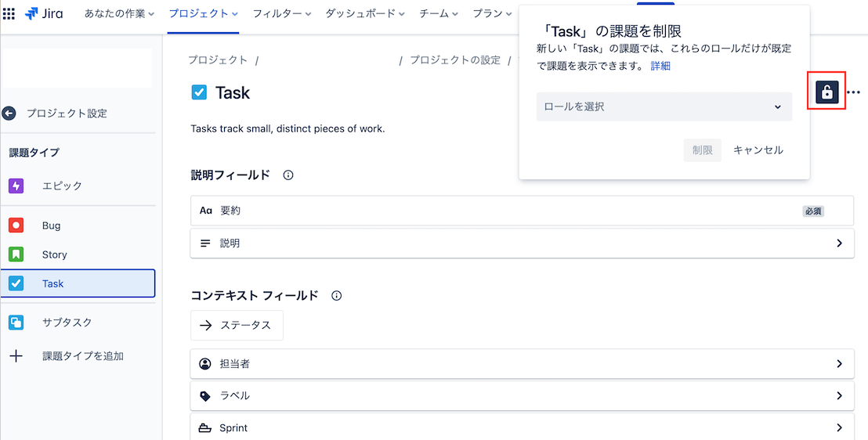Click the サブタスク subtask icon
Screen dimensions: 868x440
[16, 322]
